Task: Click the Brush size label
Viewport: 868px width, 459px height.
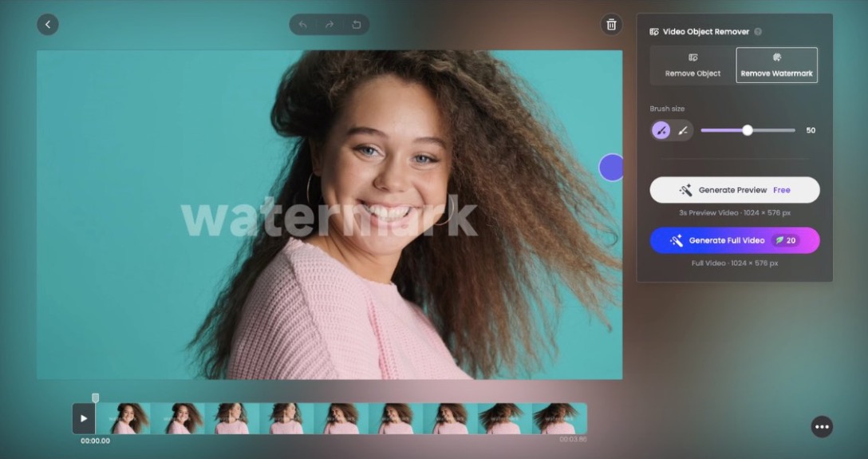Action: 667,109
